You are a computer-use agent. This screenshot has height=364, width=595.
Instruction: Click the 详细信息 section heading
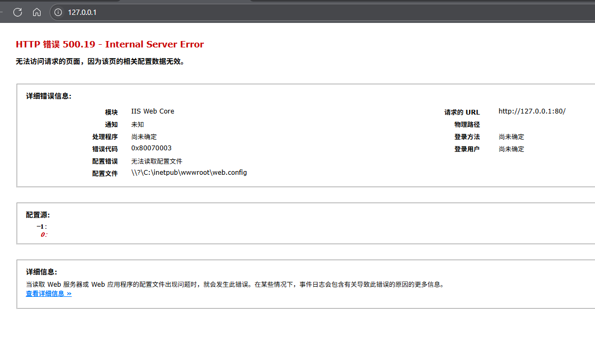tap(41, 272)
